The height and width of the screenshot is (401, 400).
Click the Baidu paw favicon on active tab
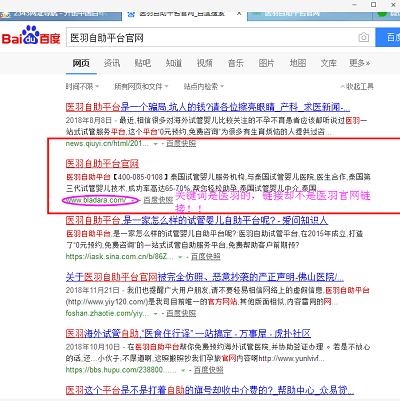(131, 14)
